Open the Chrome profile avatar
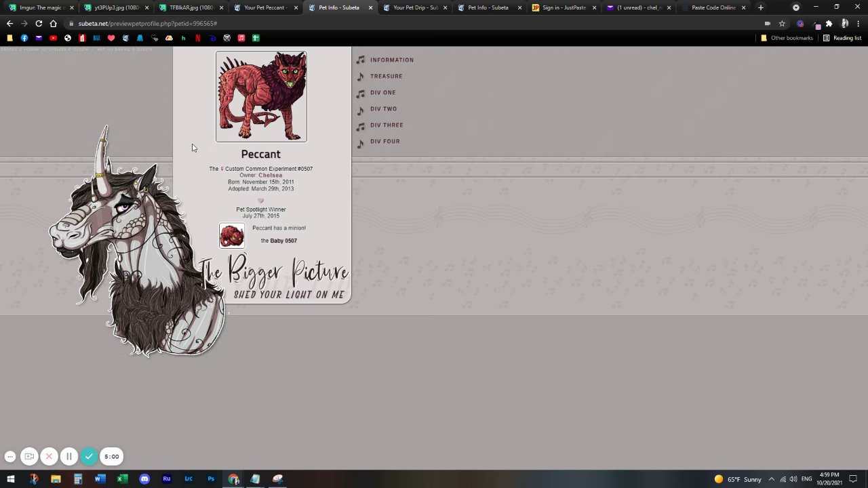Viewport: 868px width, 488px height. (x=844, y=24)
